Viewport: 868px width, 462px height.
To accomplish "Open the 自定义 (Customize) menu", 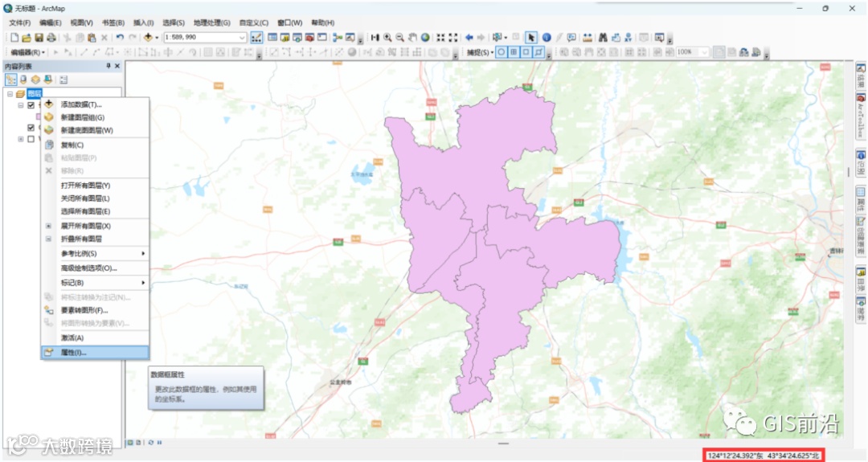I will click(x=253, y=22).
